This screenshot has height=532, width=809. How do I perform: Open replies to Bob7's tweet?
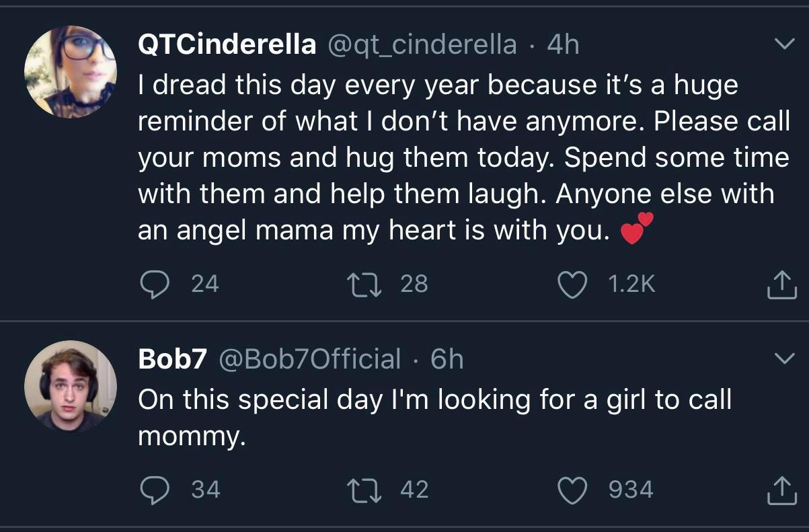pos(155,490)
